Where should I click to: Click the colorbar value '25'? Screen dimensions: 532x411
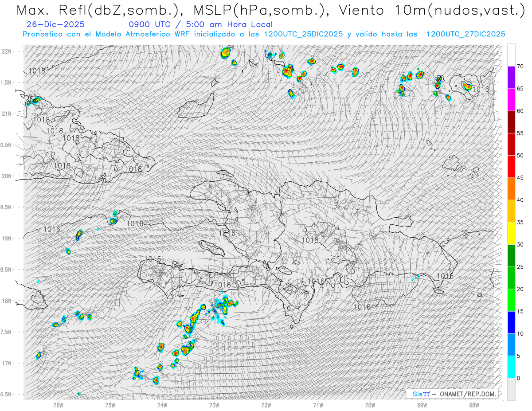point(520,266)
